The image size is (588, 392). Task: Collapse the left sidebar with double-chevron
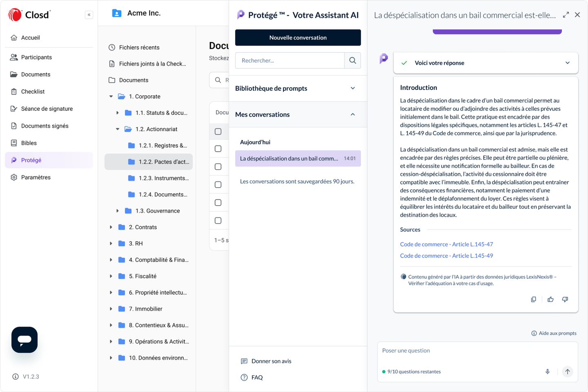[89, 15]
